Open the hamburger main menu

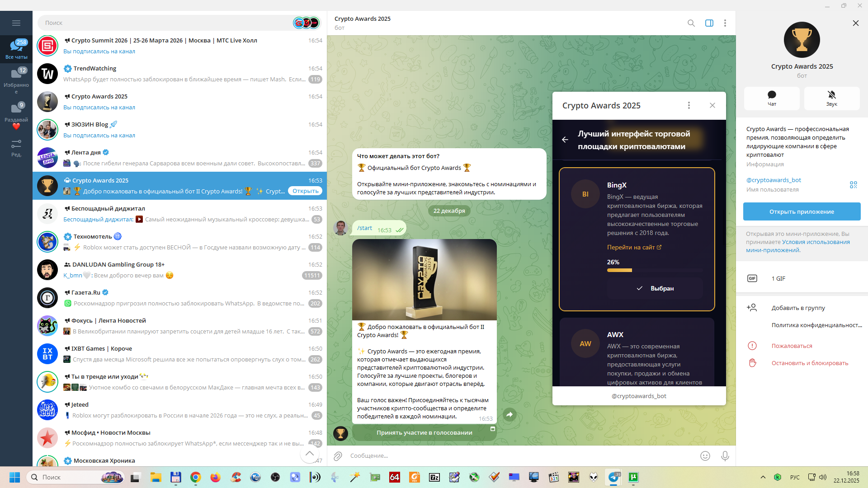point(16,23)
